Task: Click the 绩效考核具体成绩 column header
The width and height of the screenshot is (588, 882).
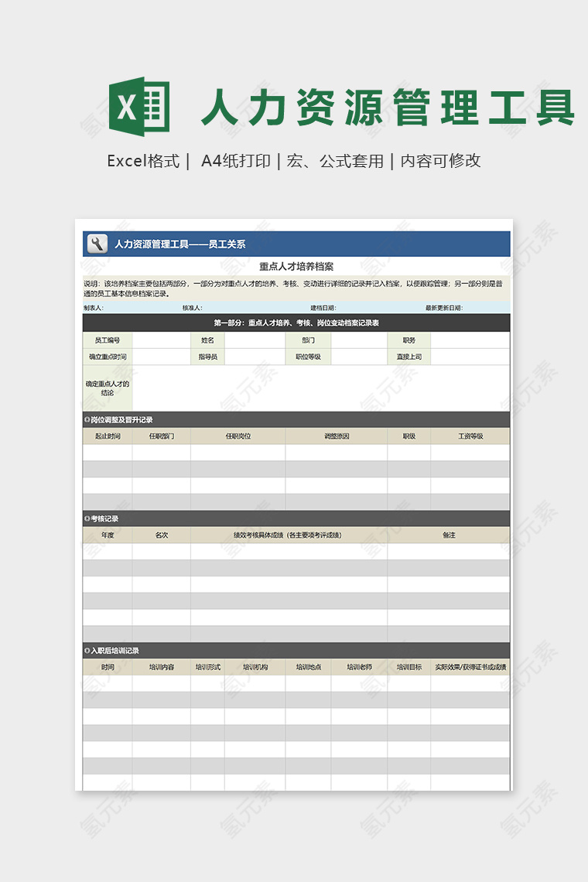Action: coord(288,535)
